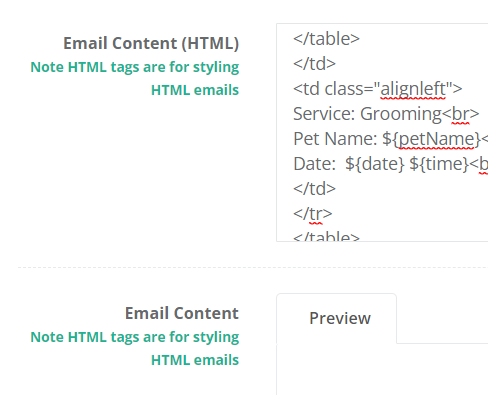The width and height of the screenshot is (488, 395).
Task: Click the partially visible </table> at editor bottom
Action: pos(326,236)
